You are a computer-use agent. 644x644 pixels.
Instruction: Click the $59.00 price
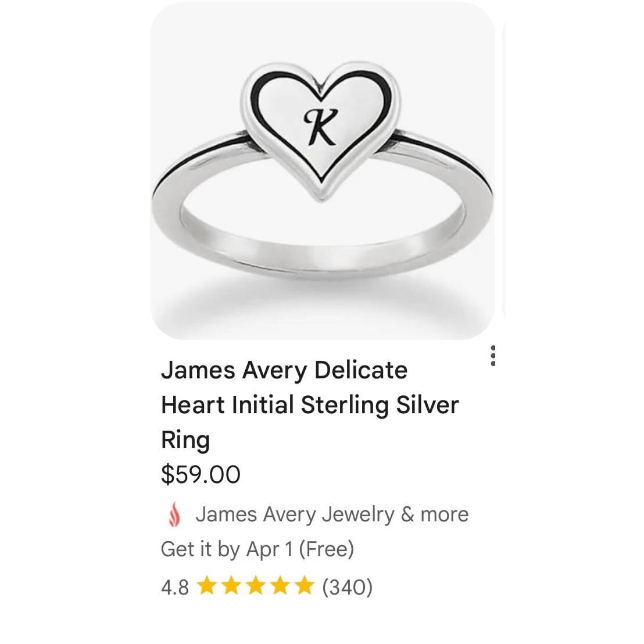coord(201,475)
